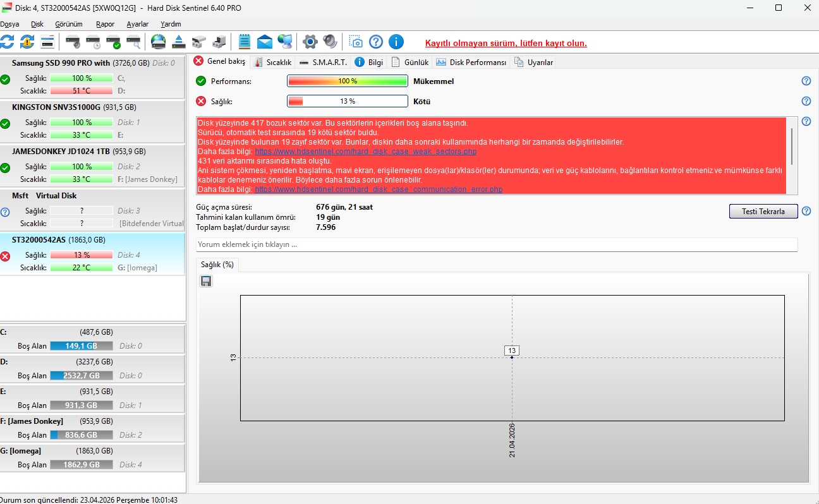Click the refresh icon with yellow warning sign
Image resolution: width=819 pixels, height=504 pixels.
pyautogui.click(x=27, y=42)
